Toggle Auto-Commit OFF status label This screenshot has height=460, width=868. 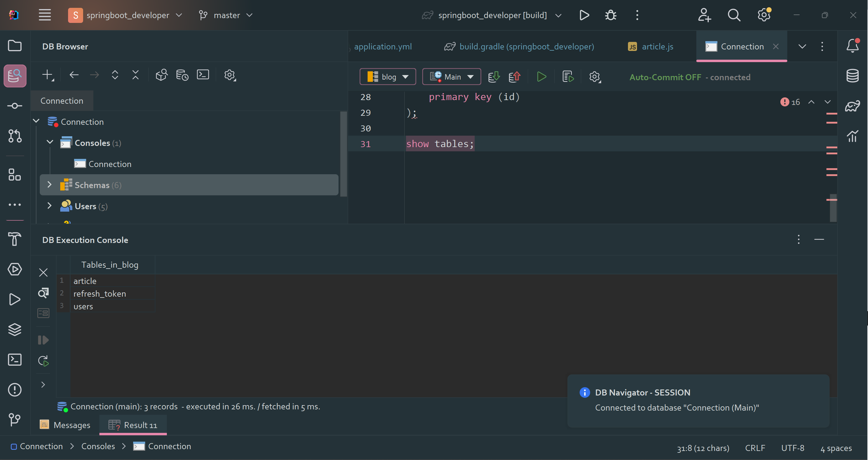click(x=665, y=77)
